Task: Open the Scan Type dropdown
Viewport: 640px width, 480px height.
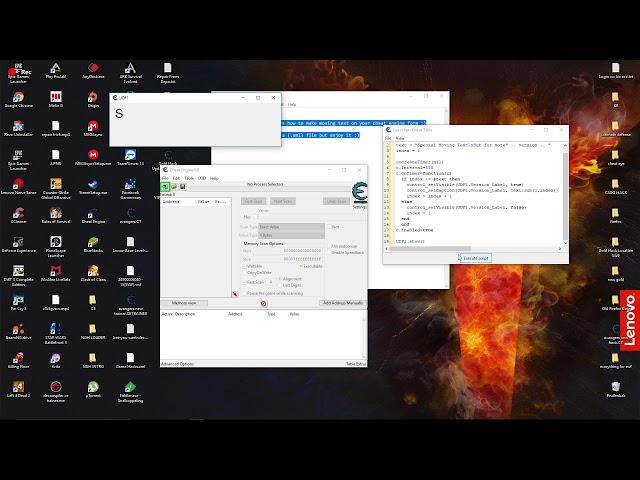Action: click(291, 227)
